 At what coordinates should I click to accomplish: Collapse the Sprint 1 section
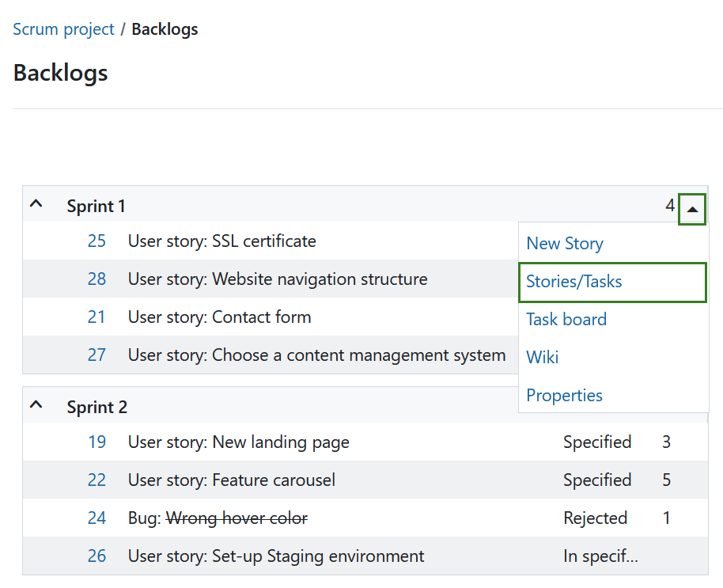pyautogui.click(x=36, y=203)
